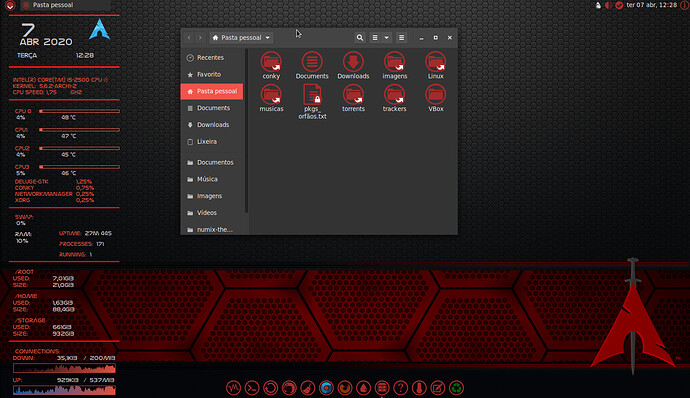This screenshot has width=690, height=398.
Task: Open Vídeos bookmark in sidebar
Action: pos(212,213)
